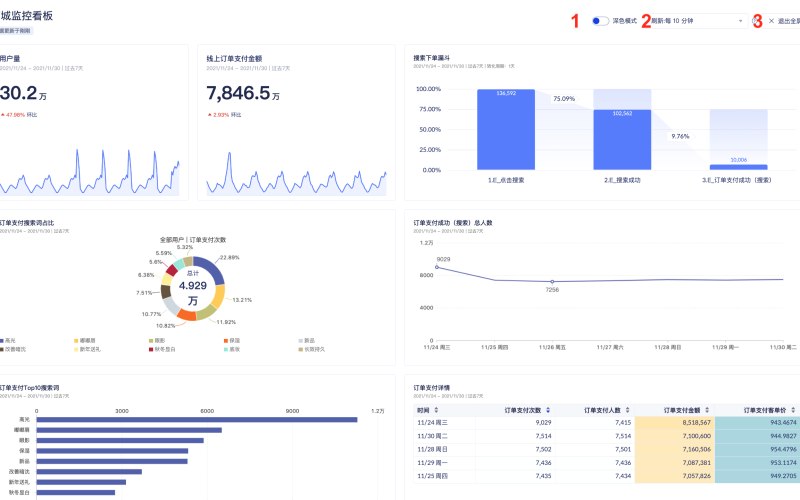Toggle 保湿 legend entry
Viewport: 800px width, 500px height.
pyautogui.click(x=232, y=340)
